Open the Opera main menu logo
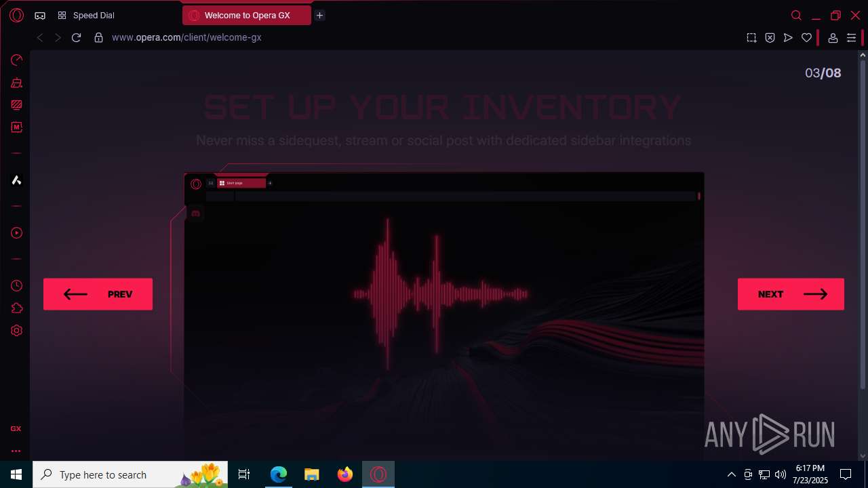Image resolution: width=868 pixels, height=488 pixels. [16, 15]
